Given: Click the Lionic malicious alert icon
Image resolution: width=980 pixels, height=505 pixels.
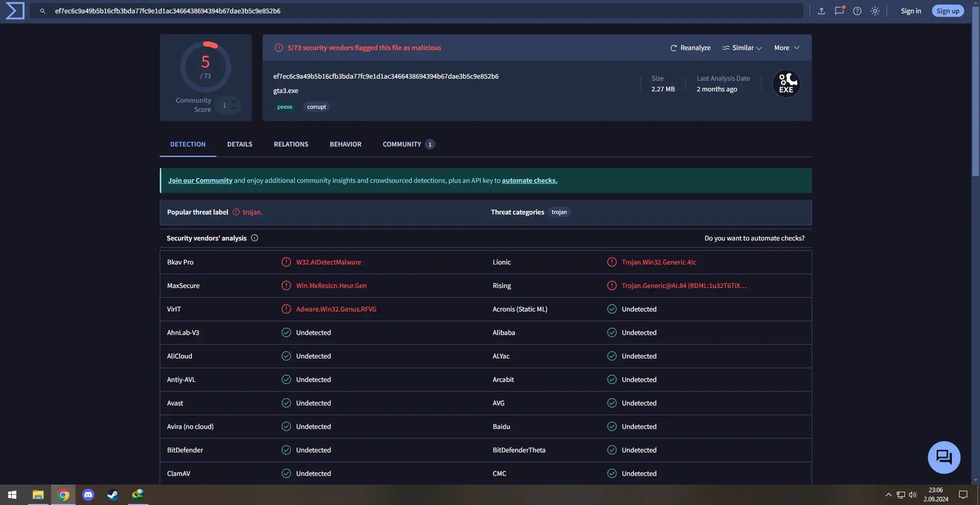Looking at the screenshot, I should (612, 262).
